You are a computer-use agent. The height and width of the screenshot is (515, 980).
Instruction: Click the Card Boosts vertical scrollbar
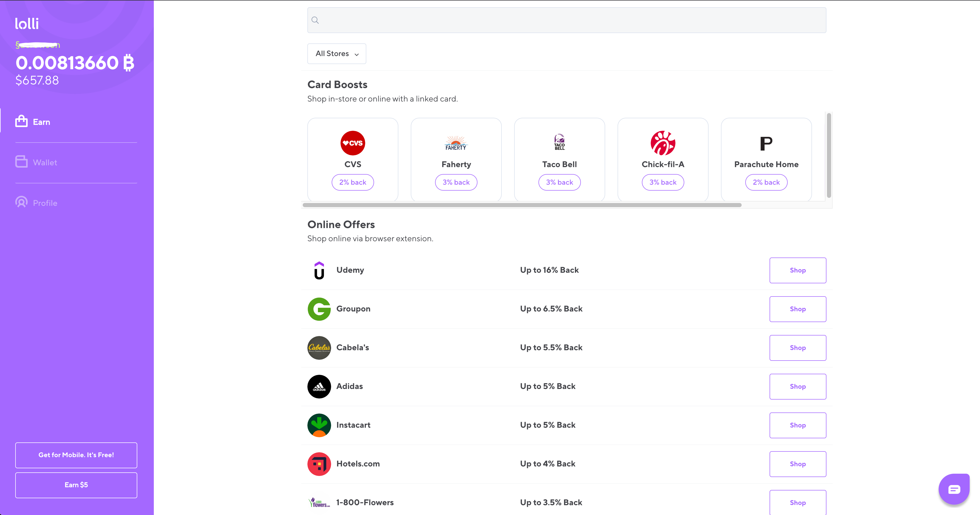(829, 155)
